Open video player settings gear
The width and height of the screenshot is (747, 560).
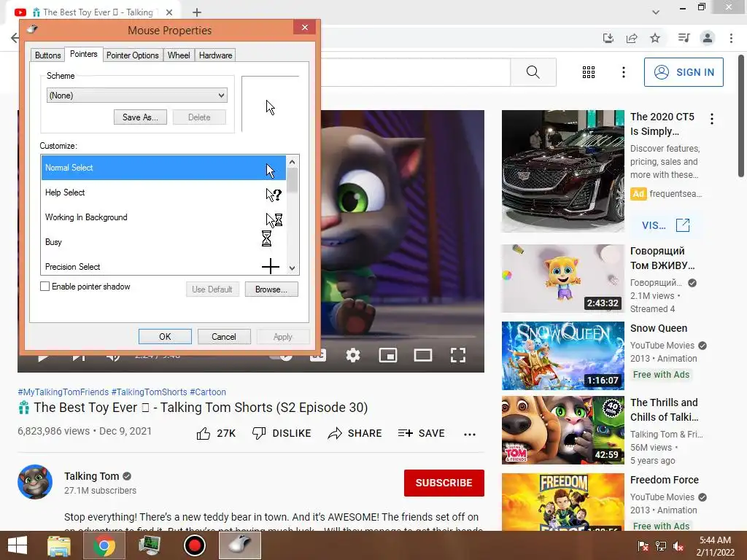click(352, 355)
